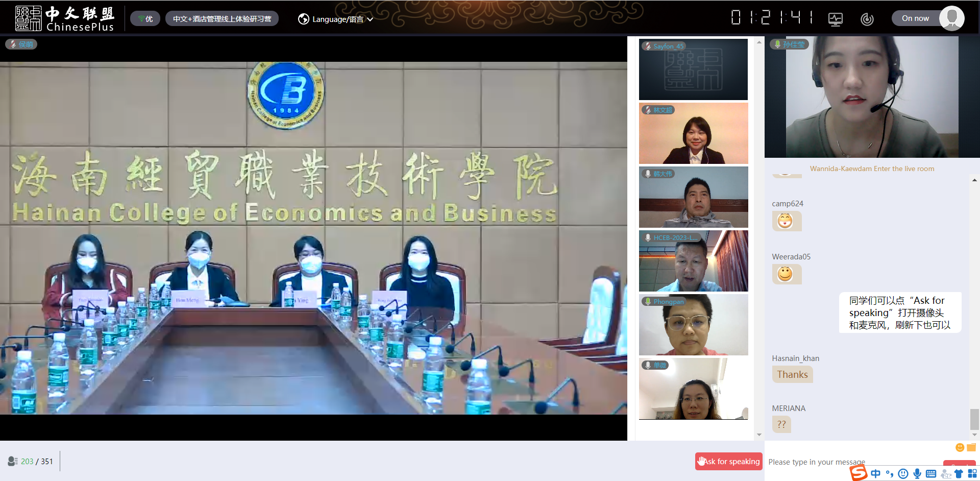Click the network quality indicator badge

(x=145, y=19)
